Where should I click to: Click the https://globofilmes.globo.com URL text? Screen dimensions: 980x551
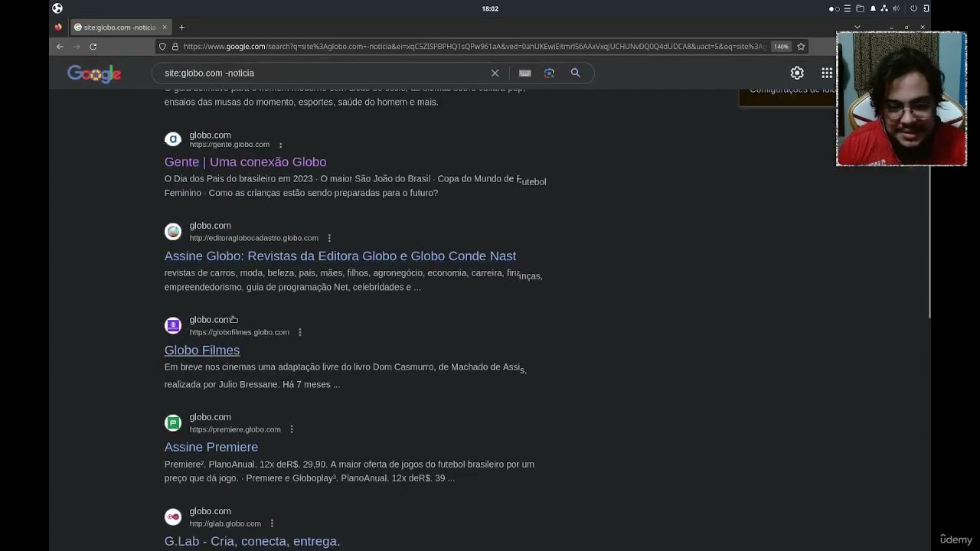[x=240, y=332]
